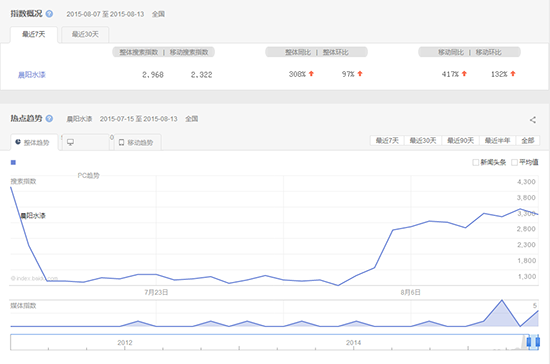Viewport: 550px width, 364px height.
Task: Click help icon beside 热点趋势 heading
Action: coord(49,119)
